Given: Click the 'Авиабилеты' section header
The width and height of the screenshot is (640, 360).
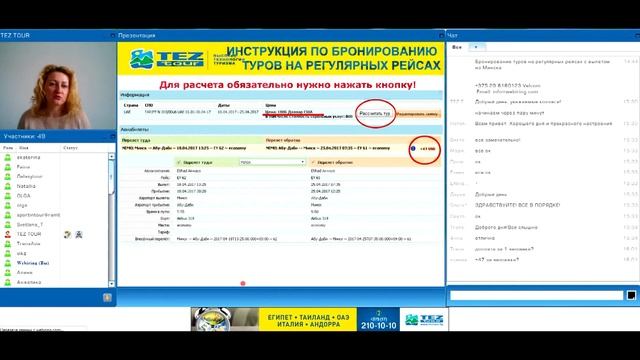Looking at the screenshot, I should pos(281,129).
